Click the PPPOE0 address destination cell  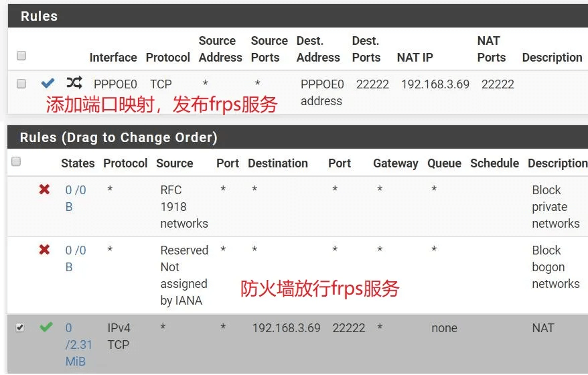(321, 92)
